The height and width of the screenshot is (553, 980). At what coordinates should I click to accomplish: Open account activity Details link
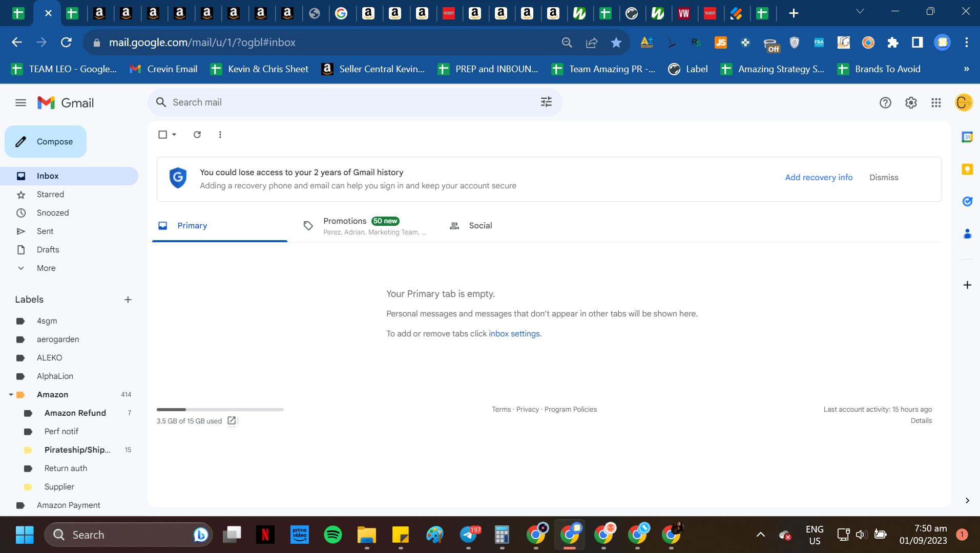(x=921, y=421)
